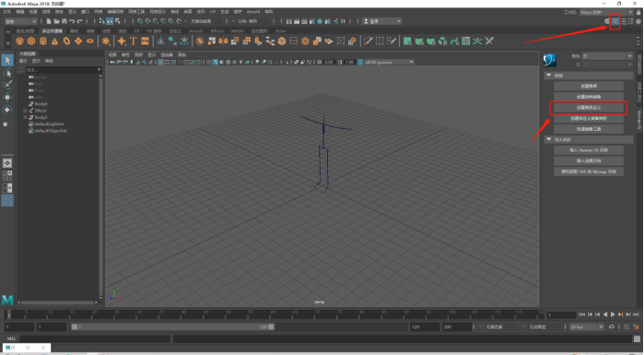
Task: Pick the Rotate tool in toolbox
Action: pos(7,110)
